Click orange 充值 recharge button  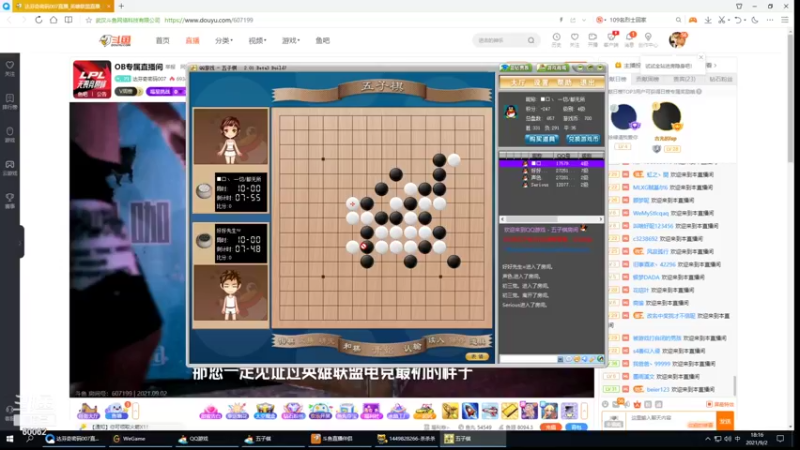pos(551,427)
